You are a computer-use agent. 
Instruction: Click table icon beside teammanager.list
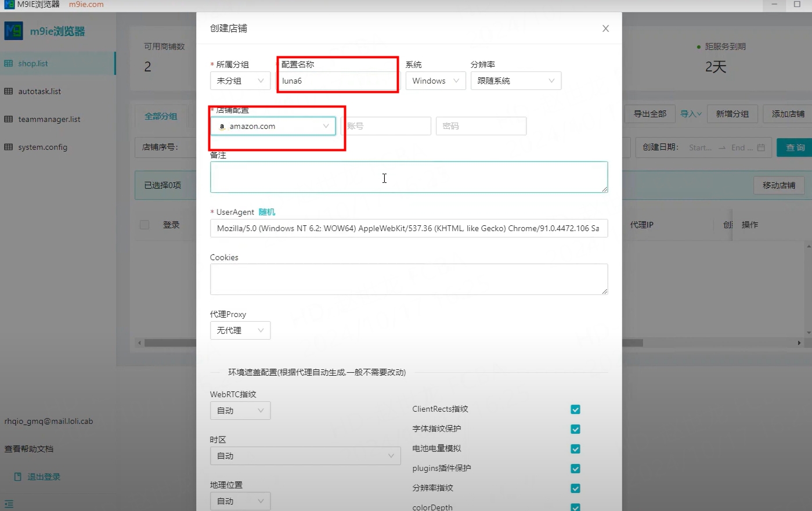9,119
